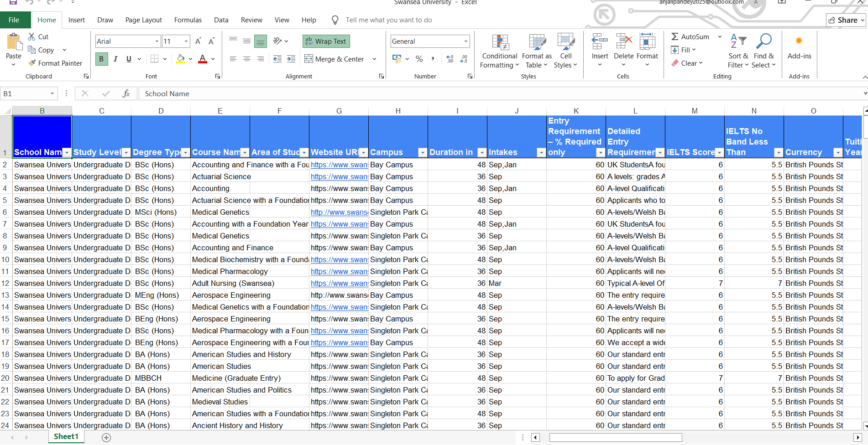Toggle Bold formatting
This screenshot has height=445, width=868.
(x=101, y=59)
